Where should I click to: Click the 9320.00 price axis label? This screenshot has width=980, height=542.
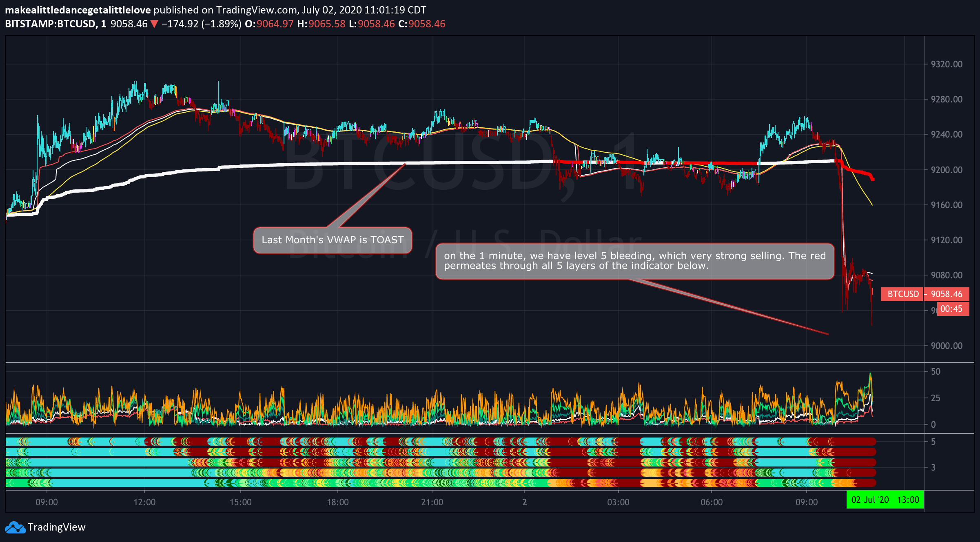tap(947, 64)
